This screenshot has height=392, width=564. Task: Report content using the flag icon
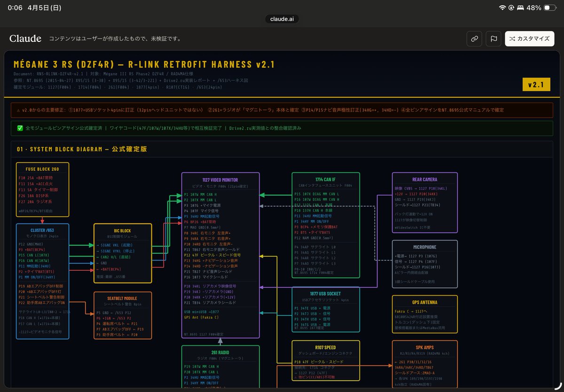[493, 39]
